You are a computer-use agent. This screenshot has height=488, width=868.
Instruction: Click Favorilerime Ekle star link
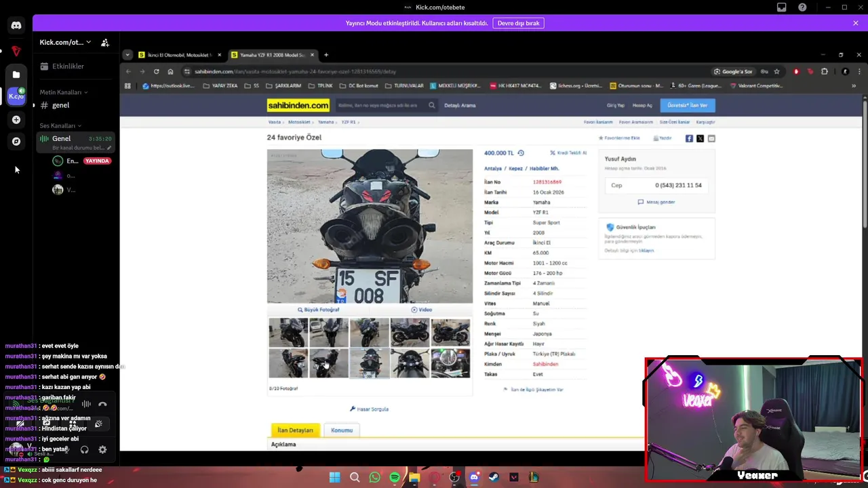pos(619,138)
